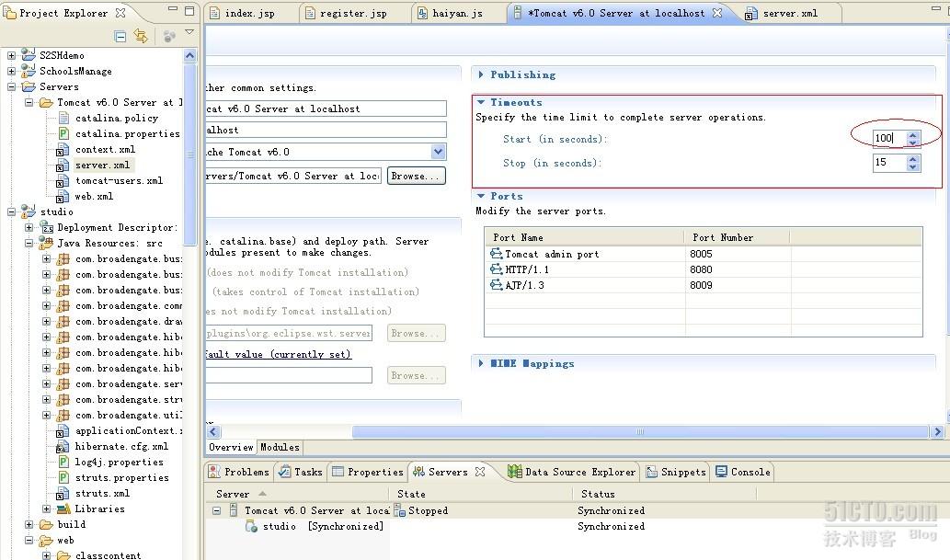The height and width of the screenshot is (560, 950).
Task: Open the Problems view tab
Action: coord(239,472)
